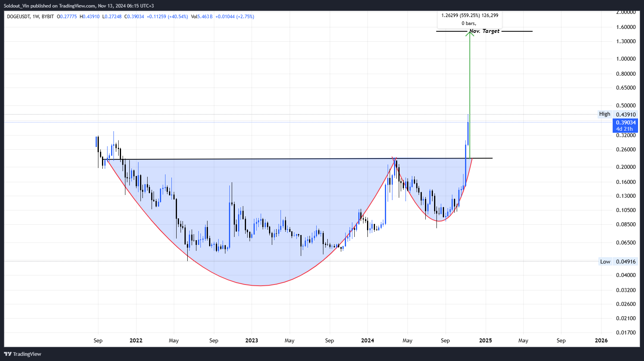Click the 2026 time axis label
This screenshot has height=361, width=644.
(601, 340)
